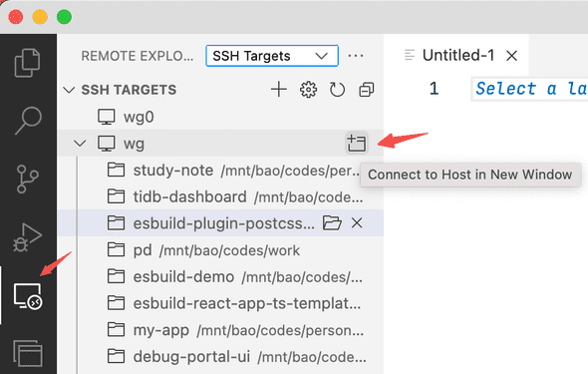Open the tidb-dashboard folder
The height and width of the screenshot is (374, 588).
(220, 196)
